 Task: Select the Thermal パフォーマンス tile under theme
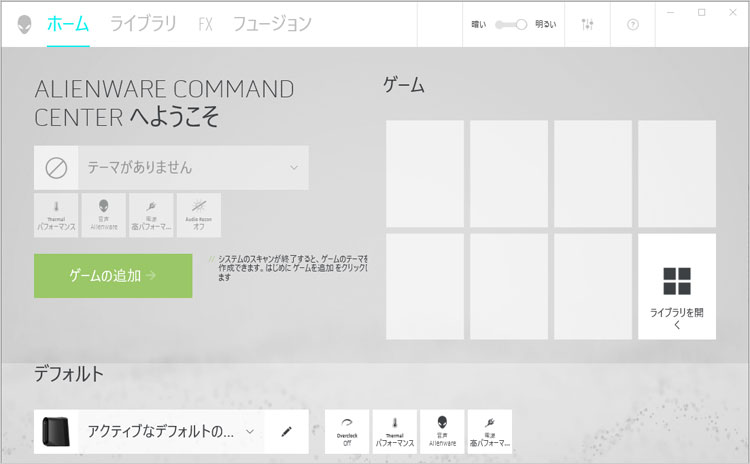(x=56, y=215)
